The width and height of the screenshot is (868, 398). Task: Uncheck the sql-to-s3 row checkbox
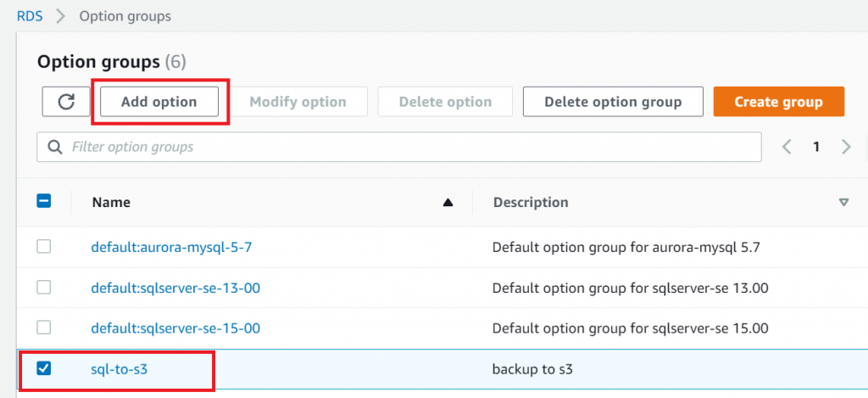pos(44,368)
